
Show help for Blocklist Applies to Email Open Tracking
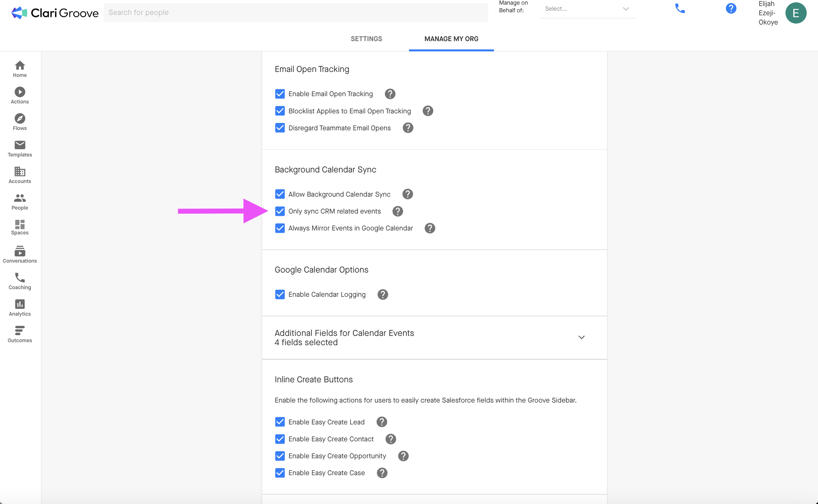point(428,111)
